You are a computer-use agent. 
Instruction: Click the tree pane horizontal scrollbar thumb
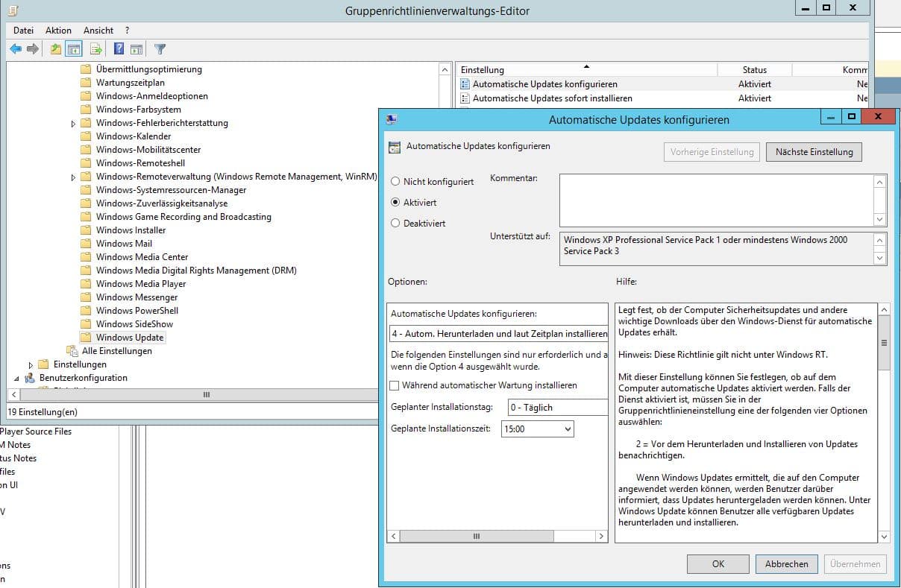(x=206, y=394)
